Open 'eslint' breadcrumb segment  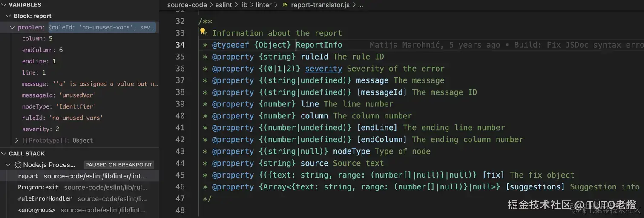tap(224, 5)
